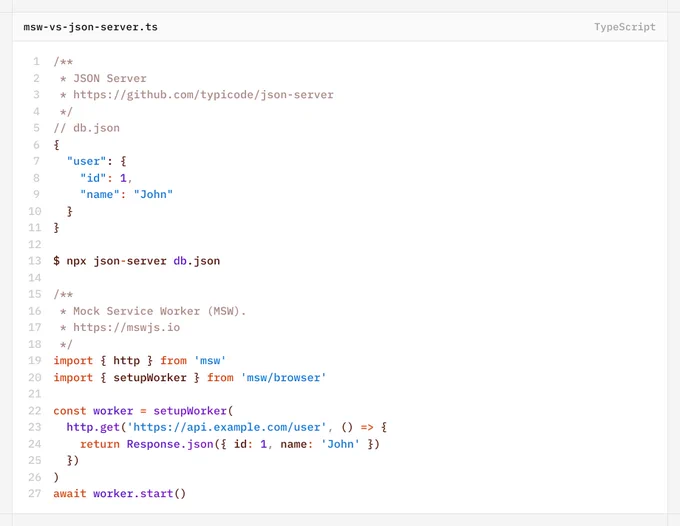Viewport: 680px width, 526px height.
Task: Click the 'https://api.example.com/user' string
Action: (x=226, y=427)
